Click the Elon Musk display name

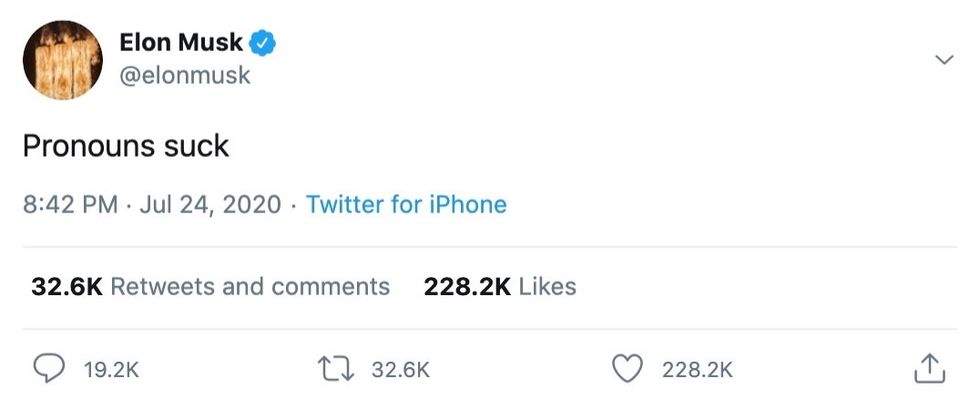[x=180, y=43]
